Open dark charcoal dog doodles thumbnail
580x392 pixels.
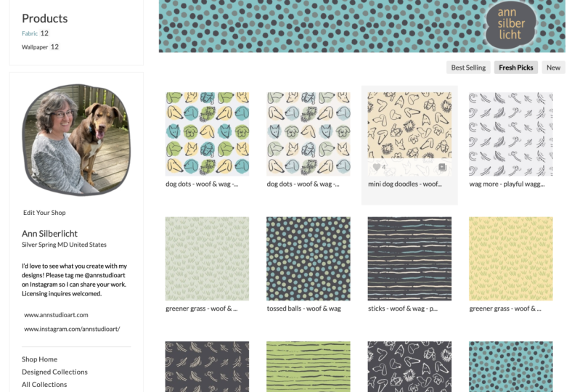point(409,367)
